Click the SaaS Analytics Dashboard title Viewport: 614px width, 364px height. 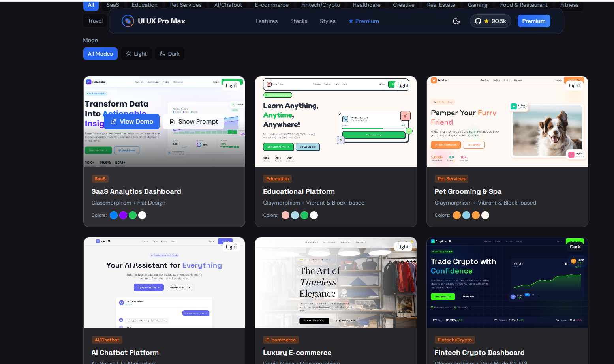136,191
